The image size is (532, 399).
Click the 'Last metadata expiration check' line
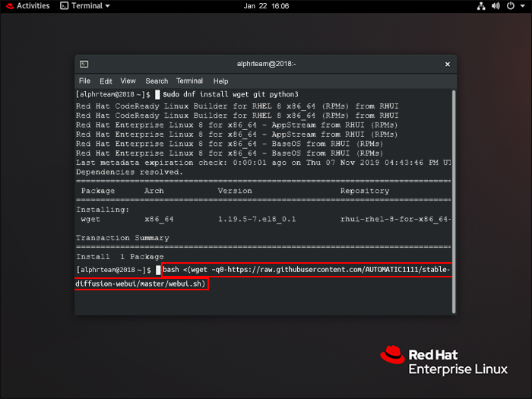click(263, 163)
